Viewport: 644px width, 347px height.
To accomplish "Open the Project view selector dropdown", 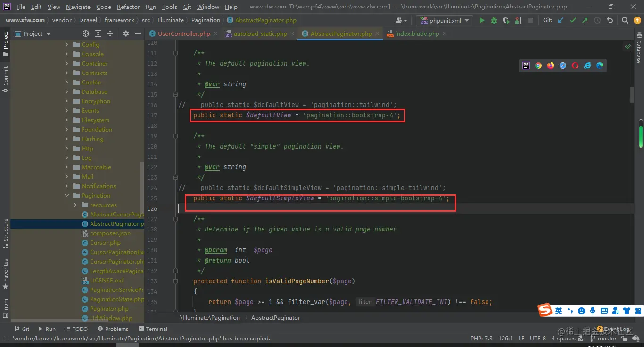I will point(33,33).
